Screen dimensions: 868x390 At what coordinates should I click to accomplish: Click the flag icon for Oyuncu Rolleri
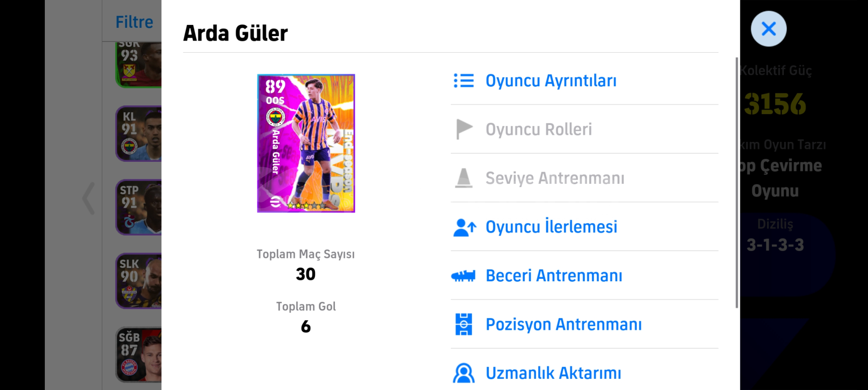coord(464,129)
